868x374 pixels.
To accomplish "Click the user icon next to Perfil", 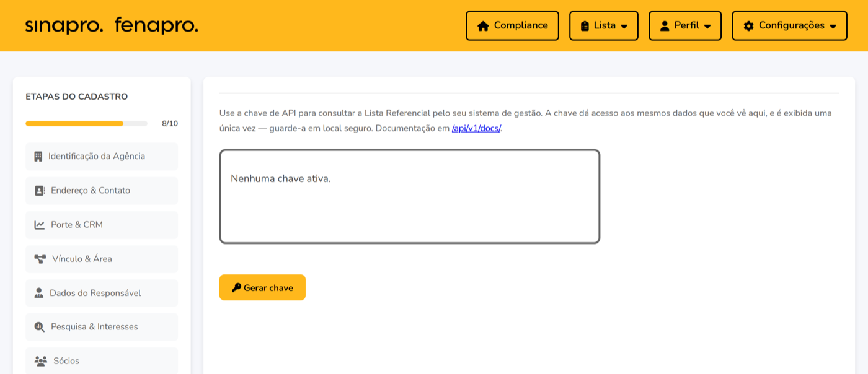I will click(665, 26).
